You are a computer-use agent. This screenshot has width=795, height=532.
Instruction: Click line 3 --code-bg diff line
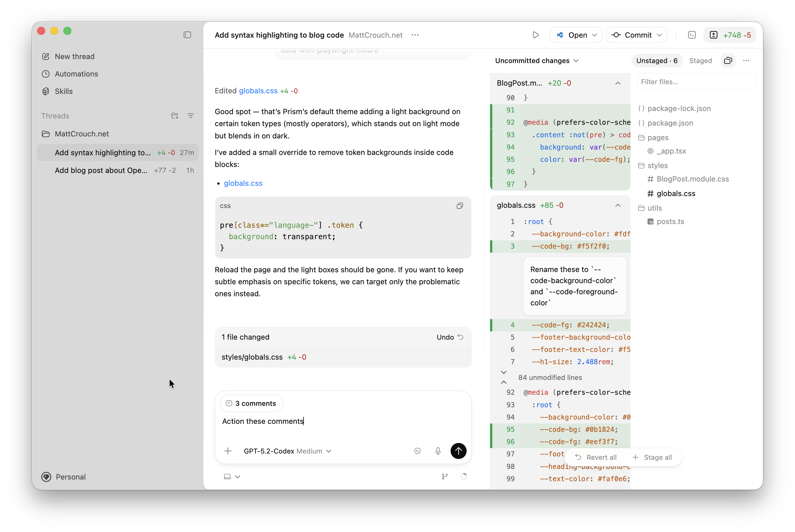[x=560, y=246]
